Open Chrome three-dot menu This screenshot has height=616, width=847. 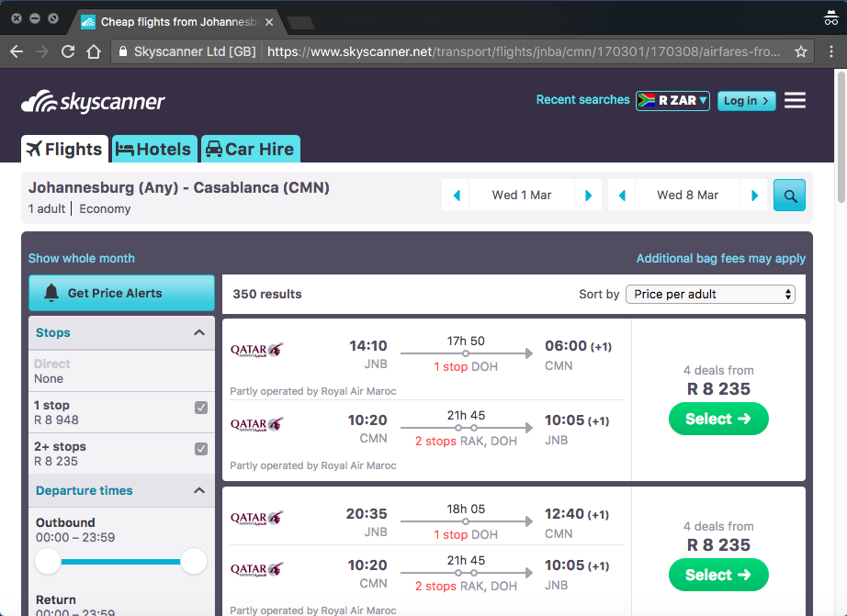pos(831,51)
